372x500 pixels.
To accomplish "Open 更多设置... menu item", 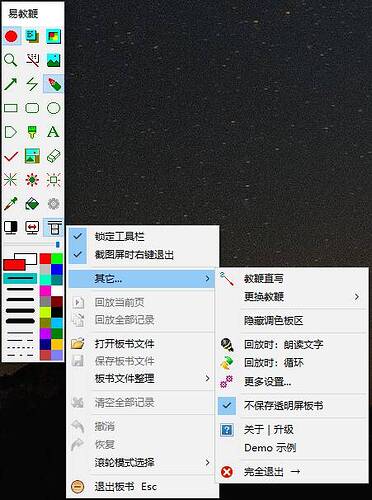I will 292,382.
